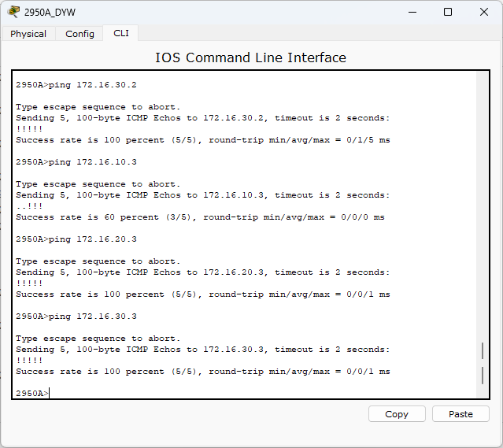Click the 'ping 172.16.30.3' command line
This screenshot has height=448, width=503.
76,316
